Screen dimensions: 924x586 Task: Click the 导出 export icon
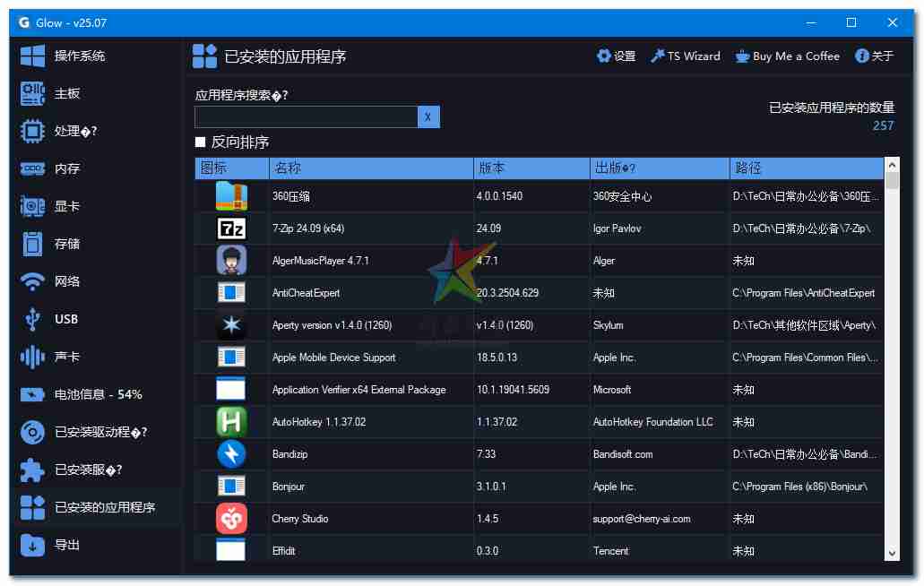tap(32, 545)
